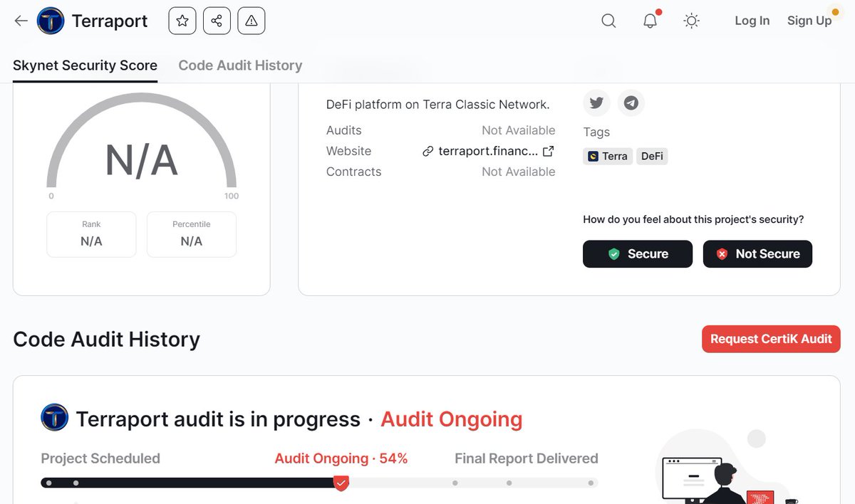Switch to Skynet Security Score tab

tap(85, 65)
